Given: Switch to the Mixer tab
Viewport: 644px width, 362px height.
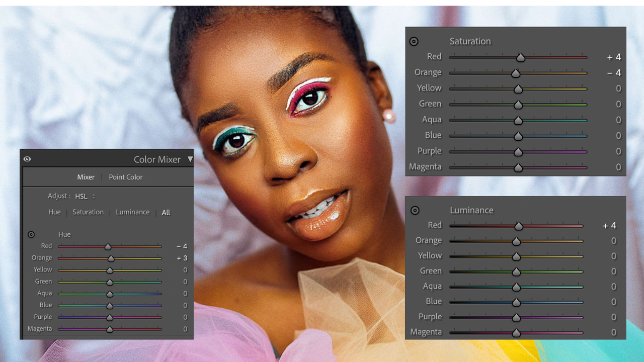Looking at the screenshot, I should click(x=86, y=177).
